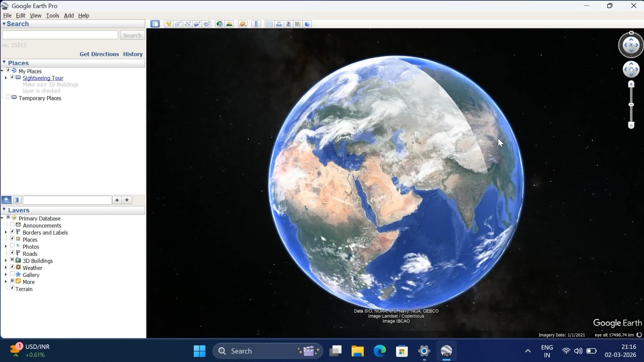Click the zoom in plus button
This screenshot has width=644, height=362.
pos(631,84)
